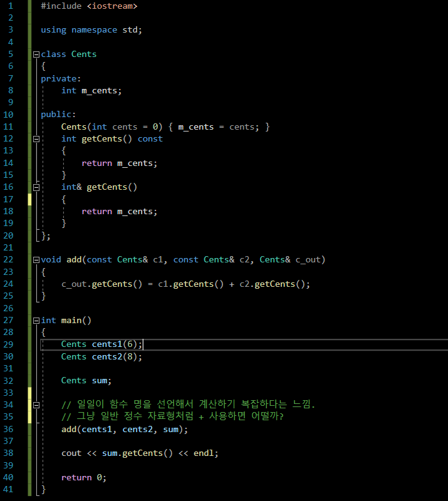Click the 'void' keyword of add function

[51, 260]
